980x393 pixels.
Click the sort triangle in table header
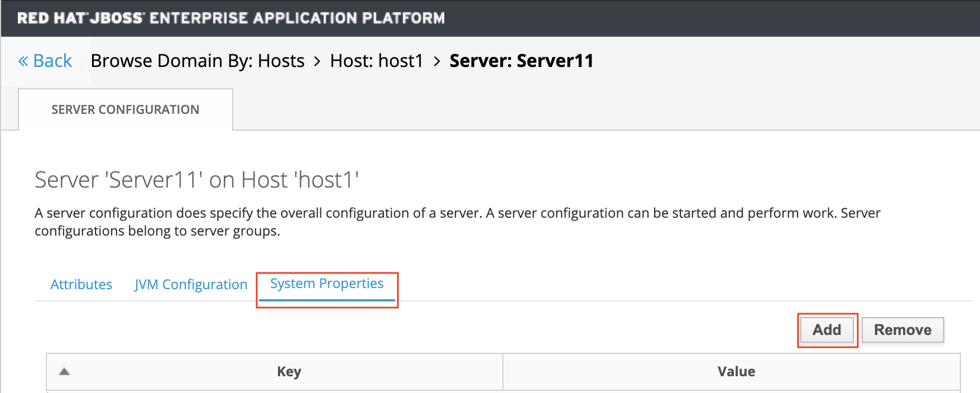pos(64,371)
